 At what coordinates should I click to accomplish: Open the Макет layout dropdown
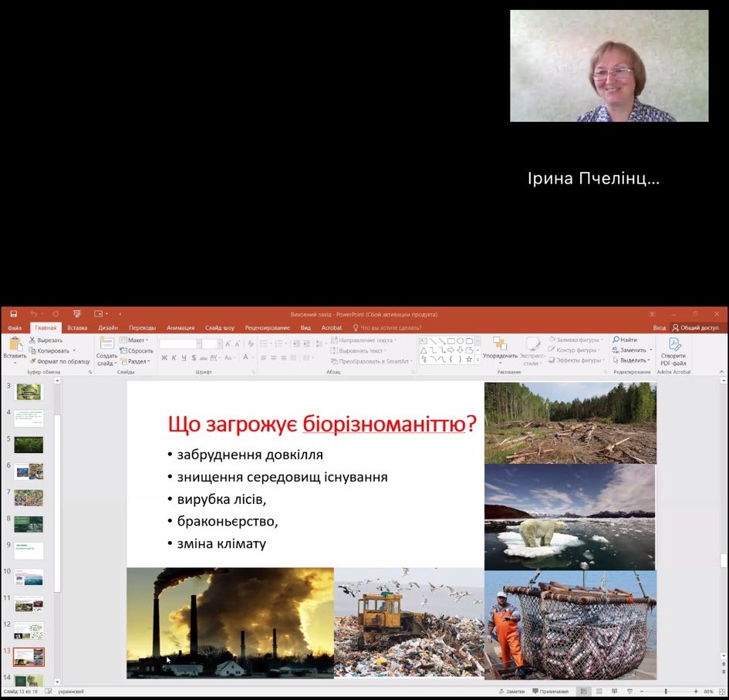click(x=134, y=340)
